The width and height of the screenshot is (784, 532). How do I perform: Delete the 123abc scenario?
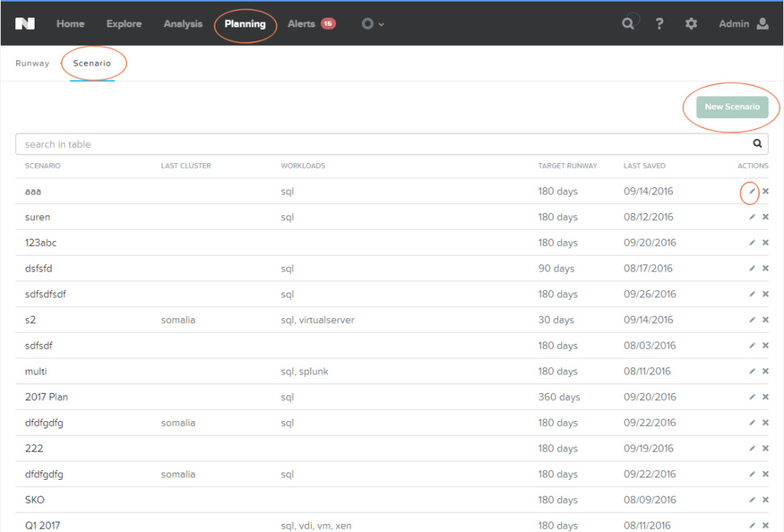pyautogui.click(x=766, y=243)
